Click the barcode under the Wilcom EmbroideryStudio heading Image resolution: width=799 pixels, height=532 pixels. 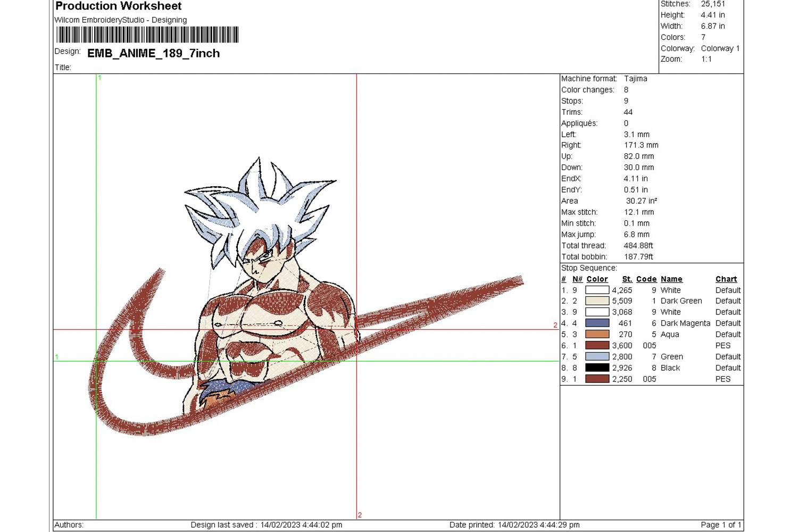(147, 35)
